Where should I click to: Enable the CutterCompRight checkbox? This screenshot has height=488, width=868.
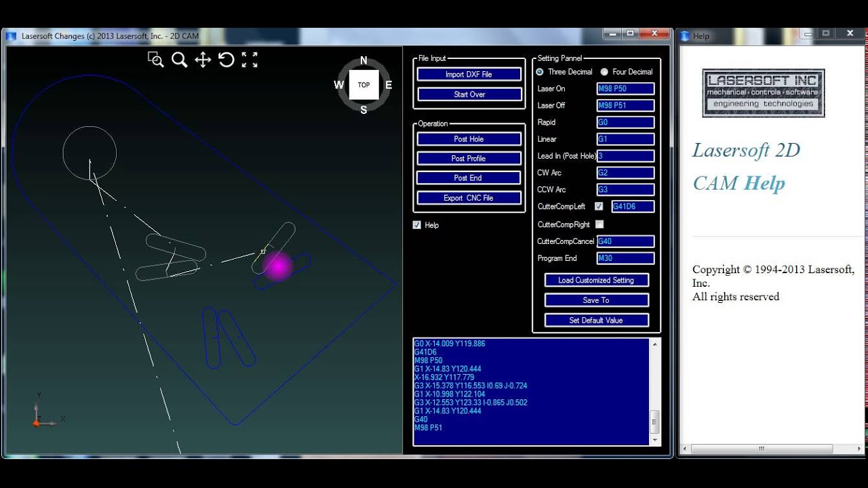click(599, 224)
